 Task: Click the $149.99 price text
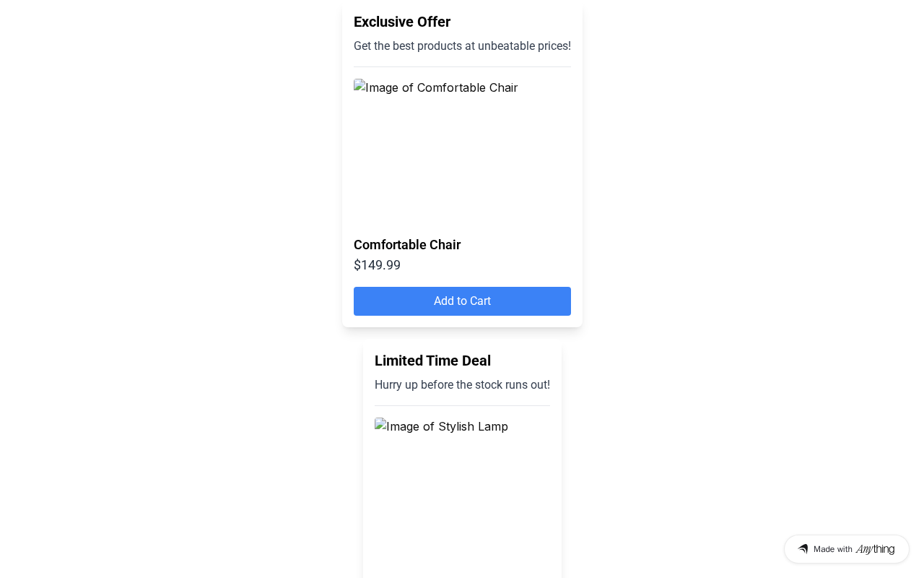[x=377, y=265]
